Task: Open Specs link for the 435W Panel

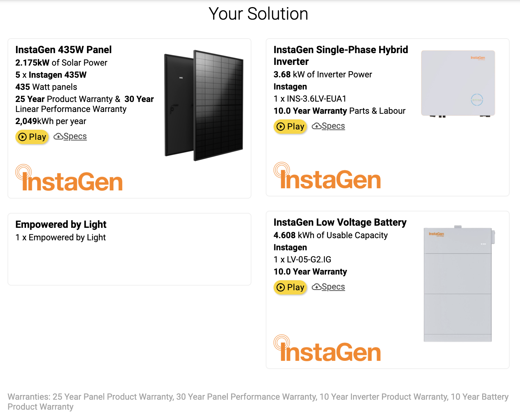Action: 75,137
